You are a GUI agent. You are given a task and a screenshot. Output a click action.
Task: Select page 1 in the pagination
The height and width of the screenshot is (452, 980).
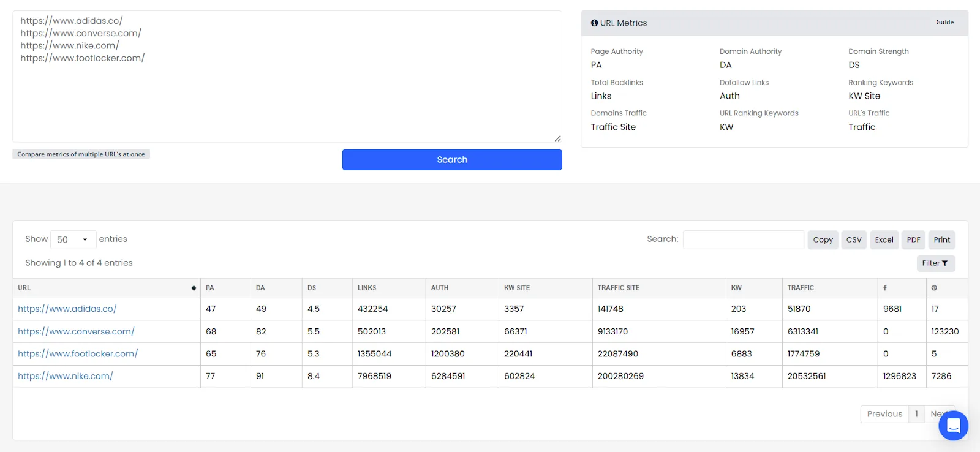click(916, 414)
